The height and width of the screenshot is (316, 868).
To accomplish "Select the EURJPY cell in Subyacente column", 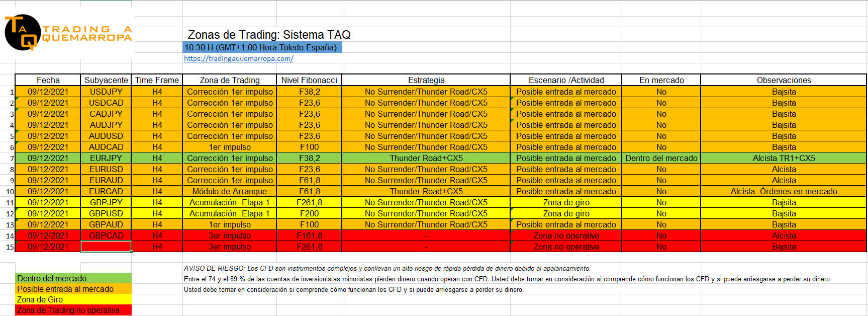I will 106,158.
